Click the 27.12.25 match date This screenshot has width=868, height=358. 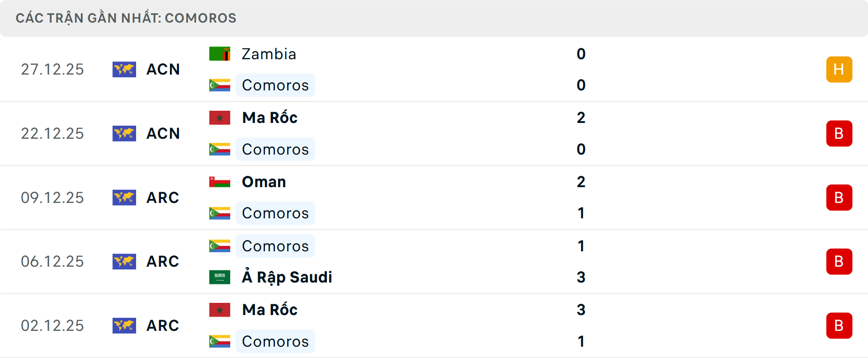pos(52,69)
